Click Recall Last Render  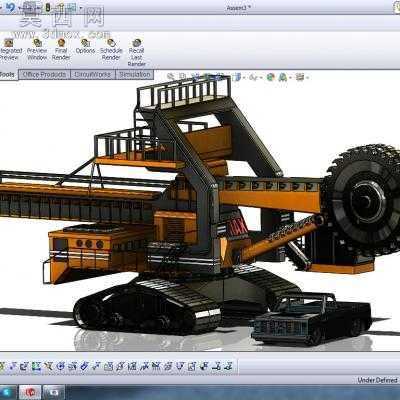tap(136, 53)
